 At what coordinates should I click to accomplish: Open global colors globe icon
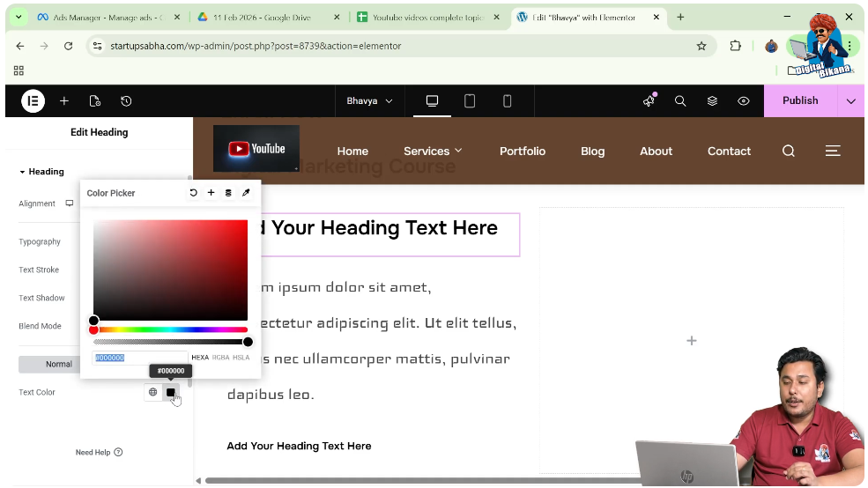pyautogui.click(x=152, y=392)
